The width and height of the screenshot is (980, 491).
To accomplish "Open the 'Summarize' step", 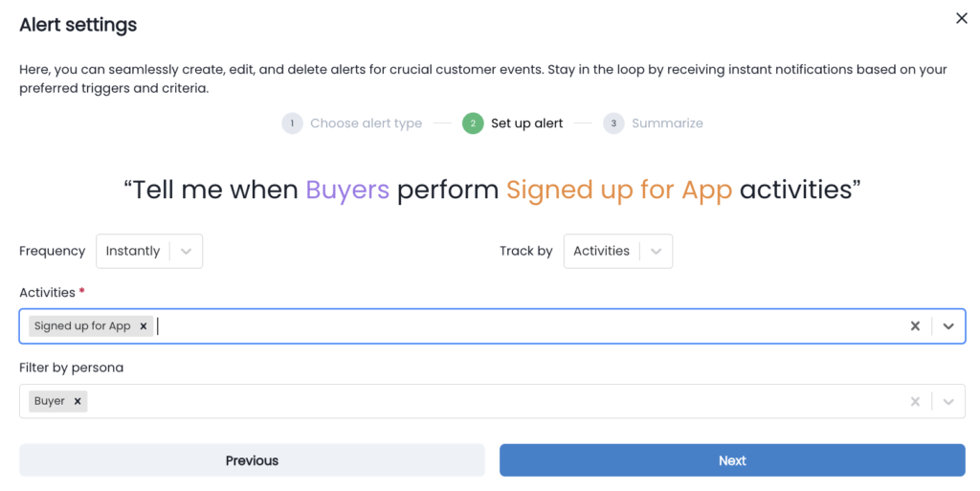I will pyautogui.click(x=667, y=123).
